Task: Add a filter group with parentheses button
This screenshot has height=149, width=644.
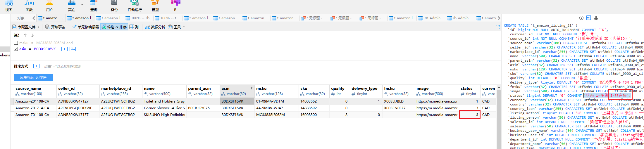Action: 73,49
